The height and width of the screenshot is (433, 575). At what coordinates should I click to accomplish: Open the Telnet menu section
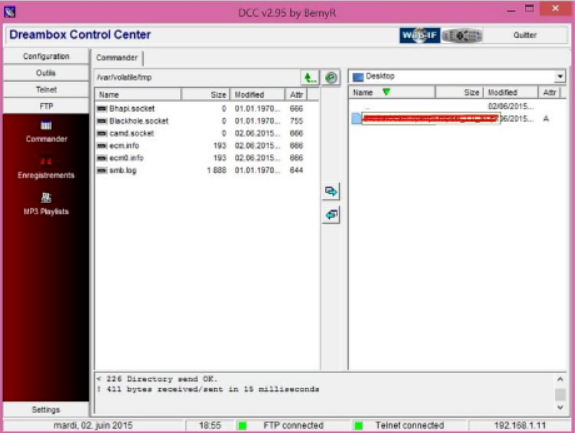click(46, 89)
